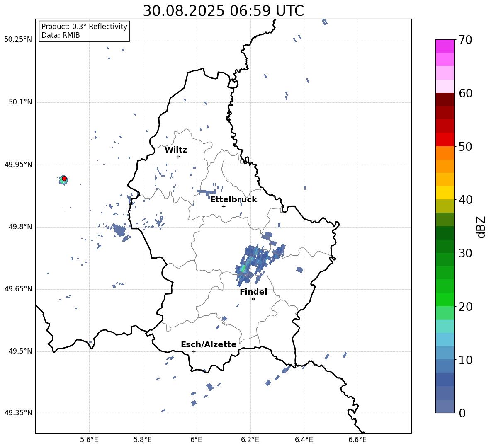Screen dimensions: 491x448
Task: Click the 60 dBZ colorbar label
Action: (x=465, y=93)
